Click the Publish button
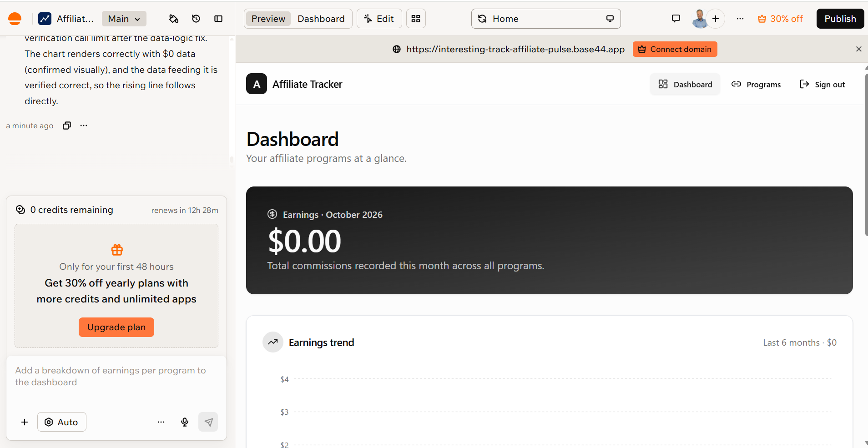This screenshot has height=448, width=868. point(840,19)
